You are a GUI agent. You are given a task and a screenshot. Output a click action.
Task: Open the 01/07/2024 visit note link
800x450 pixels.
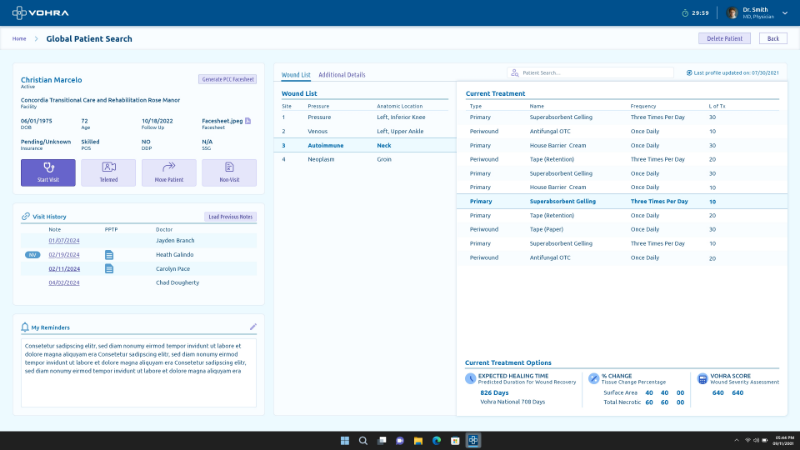tap(63, 240)
